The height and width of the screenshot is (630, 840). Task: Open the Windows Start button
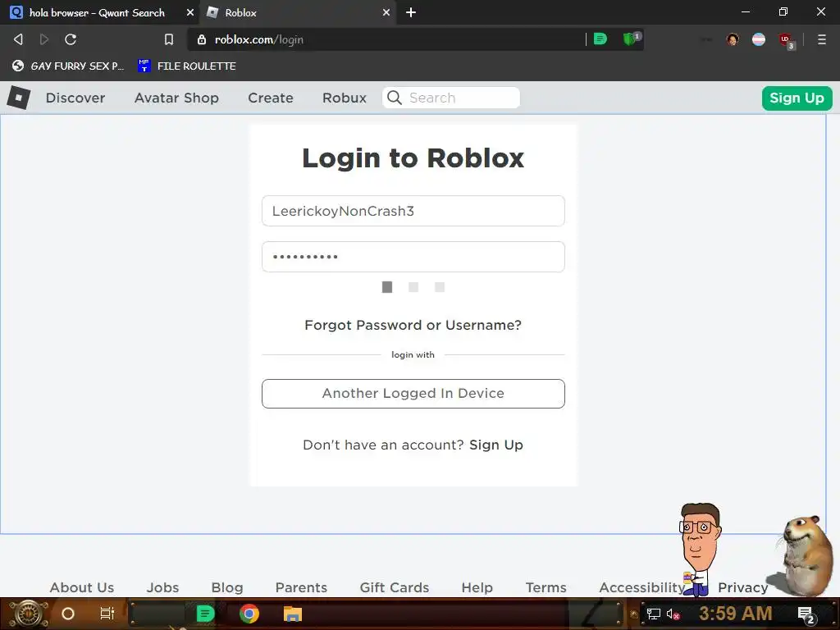[29, 614]
